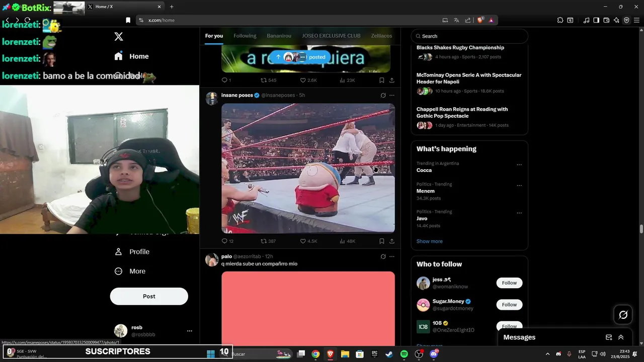Like the top post with 2.6K likes

308,80
